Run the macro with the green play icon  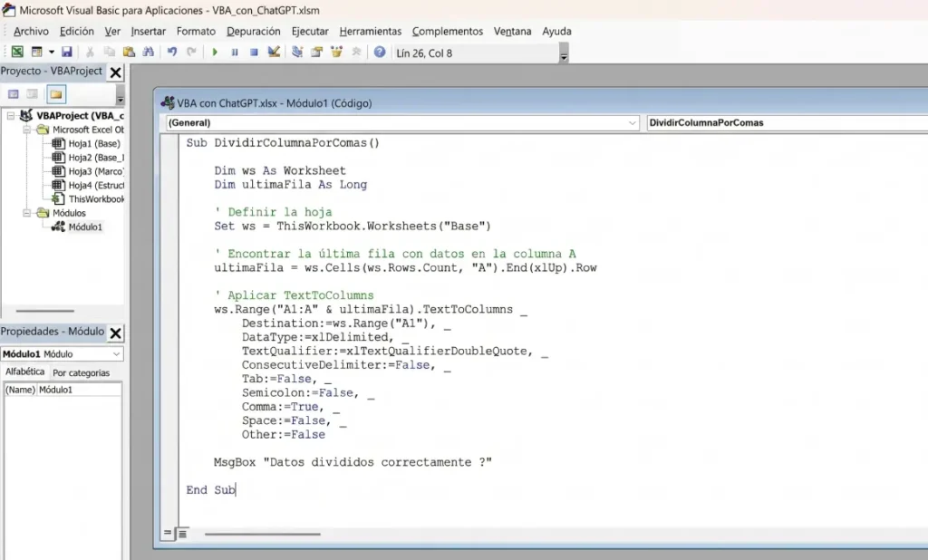(x=215, y=52)
